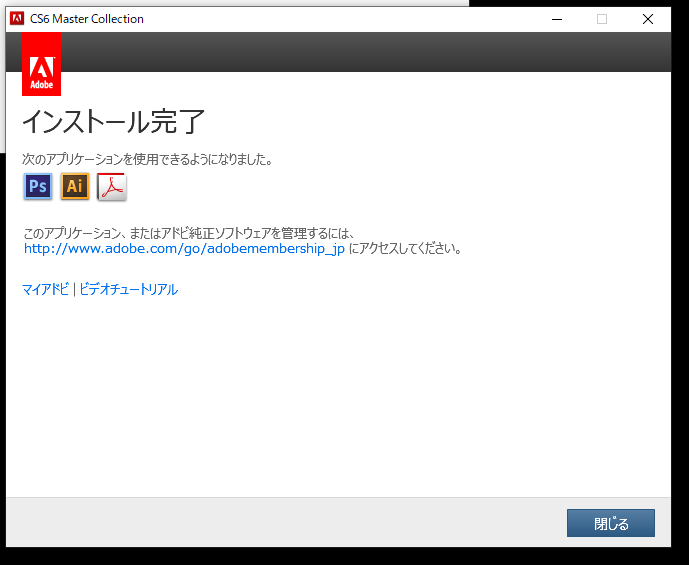Open the adobemembership_jp URL link

[x=184, y=249]
